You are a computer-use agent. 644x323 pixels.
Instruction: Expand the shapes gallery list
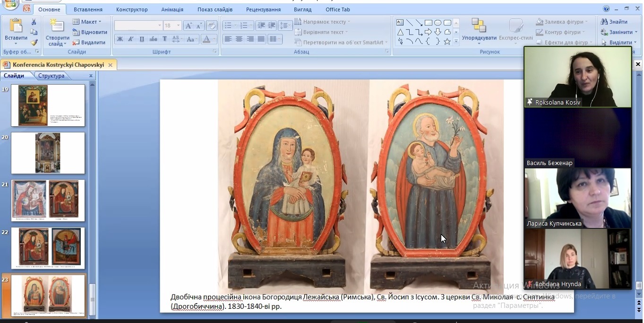click(456, 42)
